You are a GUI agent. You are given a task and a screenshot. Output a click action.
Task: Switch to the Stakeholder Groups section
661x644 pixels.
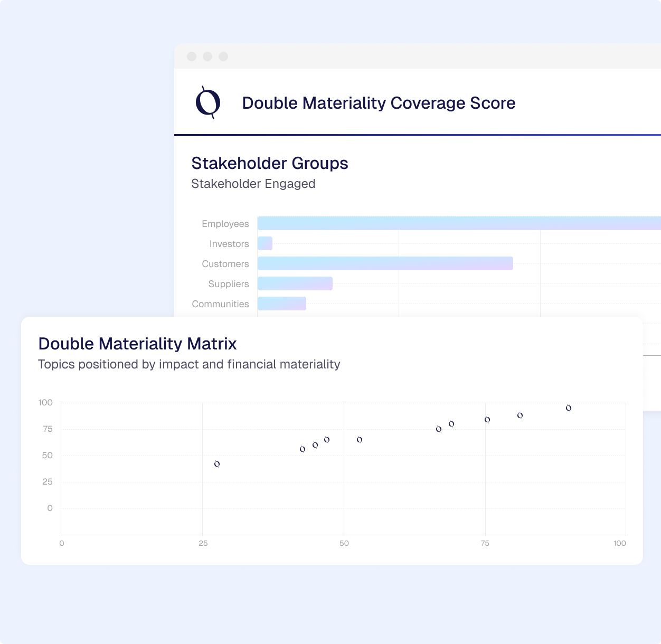(270, 164)
